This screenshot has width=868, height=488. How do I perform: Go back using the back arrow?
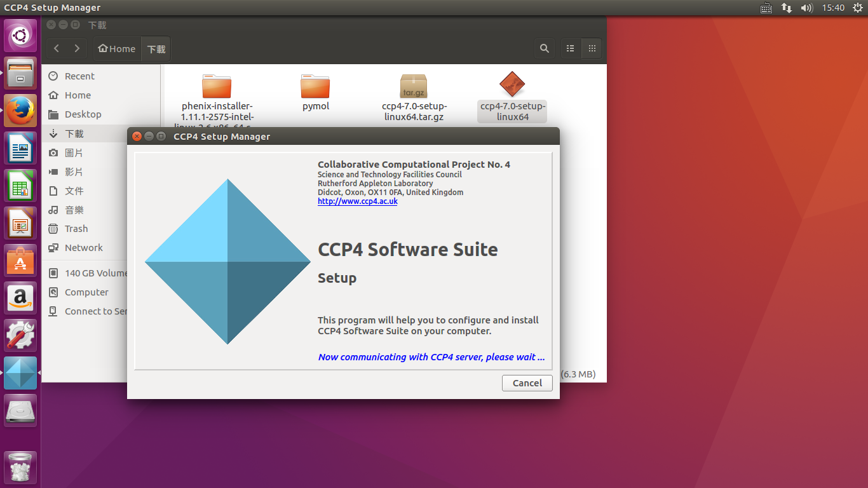tap(57, 48)
